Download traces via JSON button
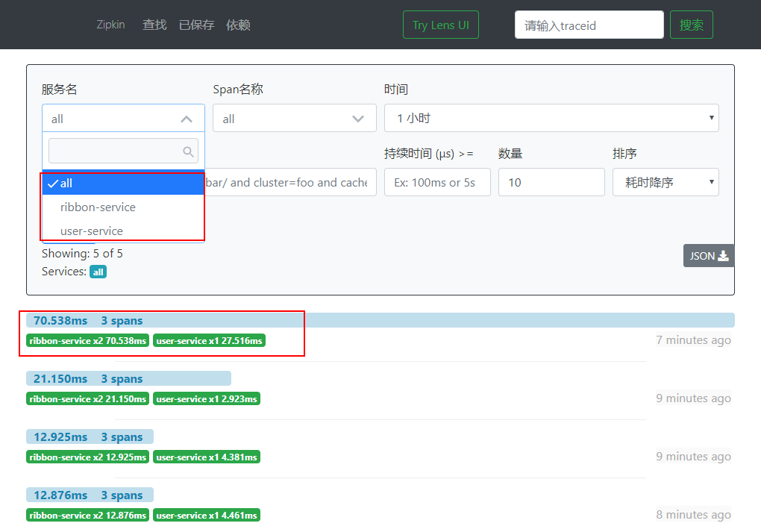The width and height of the screenshot is (761, 532). coord(709,256)
